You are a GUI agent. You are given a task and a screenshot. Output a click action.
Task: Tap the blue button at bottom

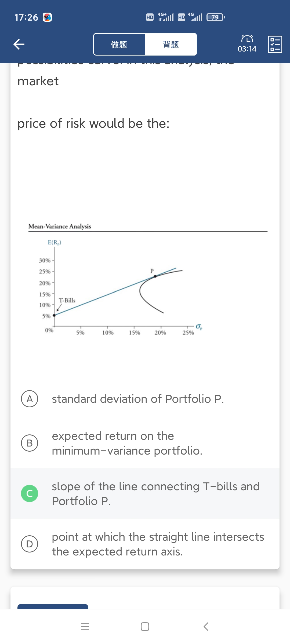53,606
